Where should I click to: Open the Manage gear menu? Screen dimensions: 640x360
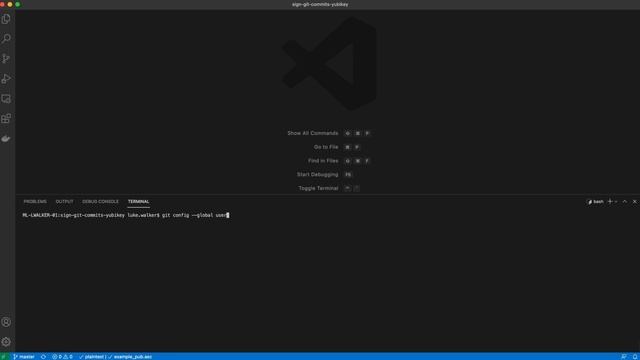6,342
